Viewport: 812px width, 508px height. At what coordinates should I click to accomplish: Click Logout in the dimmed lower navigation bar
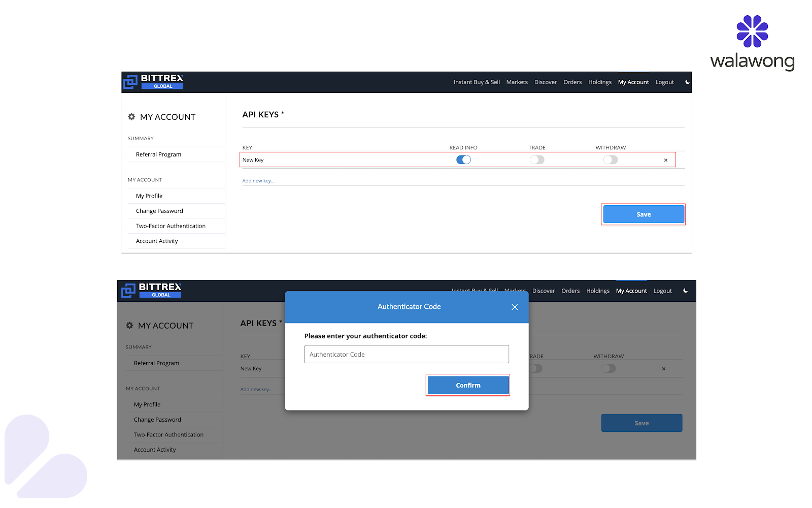point(663,291)
